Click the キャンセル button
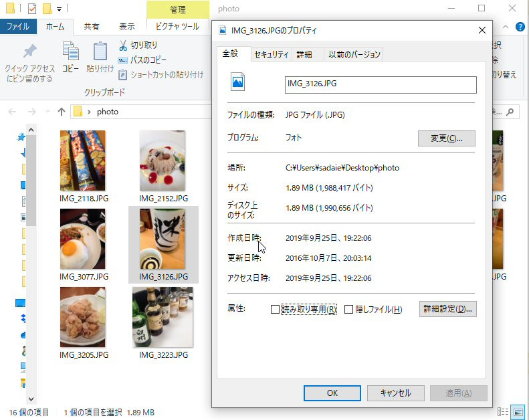The image size is (529, 420). (x=396, y=393)
